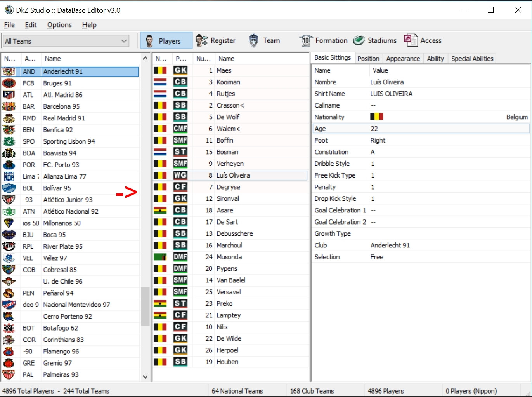Click team list scrollbar up arrow

tap(145, 58)
